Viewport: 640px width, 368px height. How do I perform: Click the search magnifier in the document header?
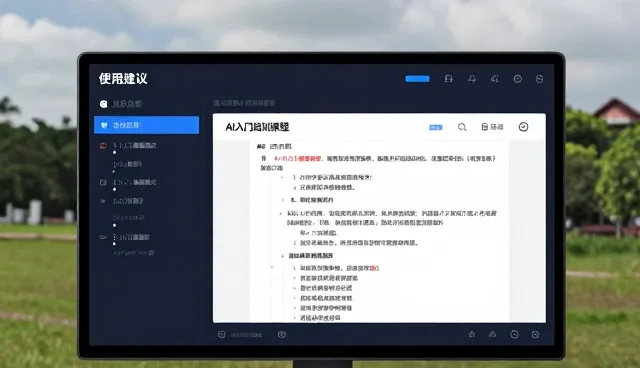pyautogui.click(x=462, y=127)
